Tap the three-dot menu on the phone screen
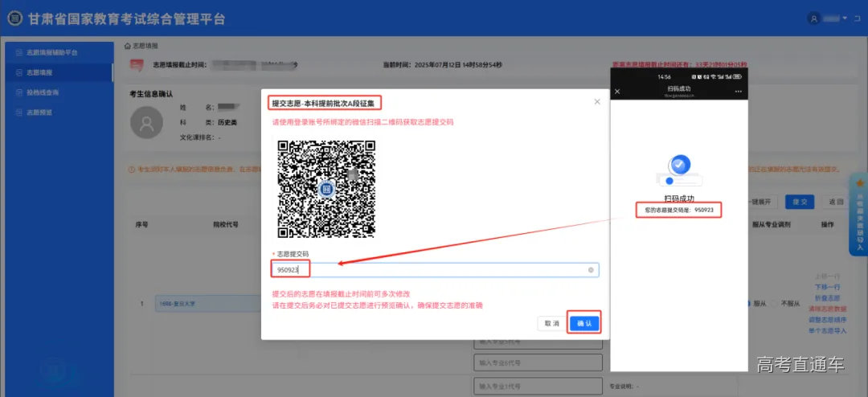Image resolution: width=868 pixels, height=397 pixels. click(x=736, y=92)
